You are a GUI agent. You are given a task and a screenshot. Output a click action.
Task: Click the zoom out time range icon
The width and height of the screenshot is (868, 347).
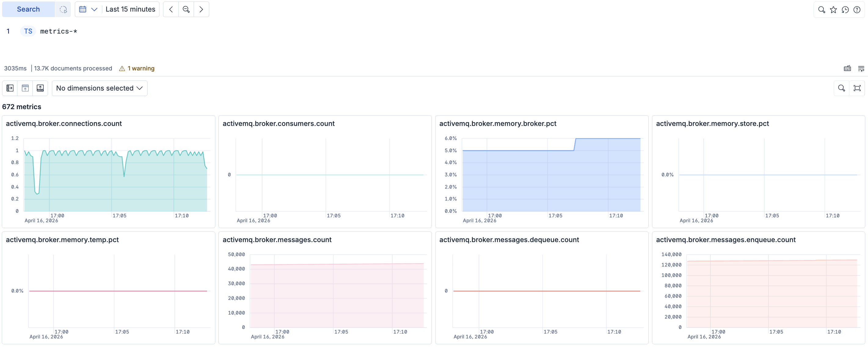(x=186, y=9)
